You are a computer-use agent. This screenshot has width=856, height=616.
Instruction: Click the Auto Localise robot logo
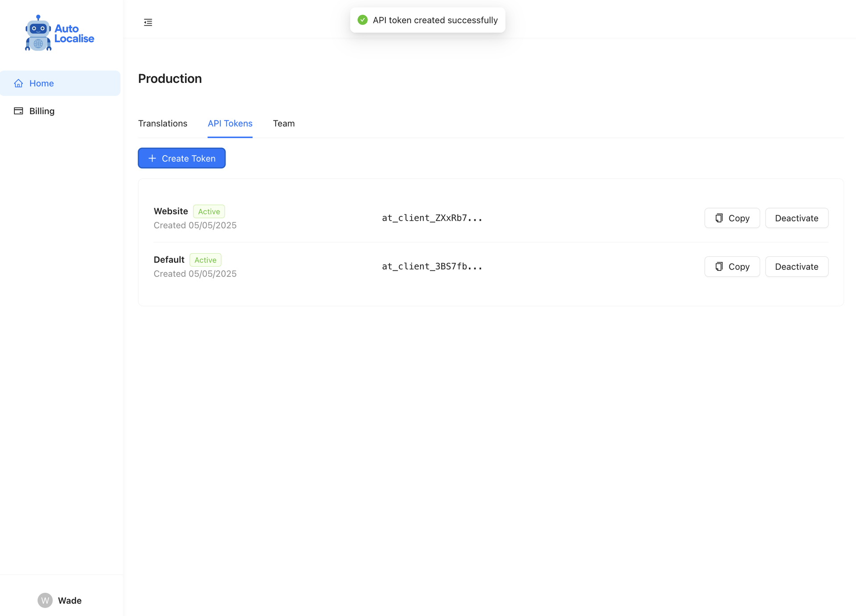(x=60, y=33)
